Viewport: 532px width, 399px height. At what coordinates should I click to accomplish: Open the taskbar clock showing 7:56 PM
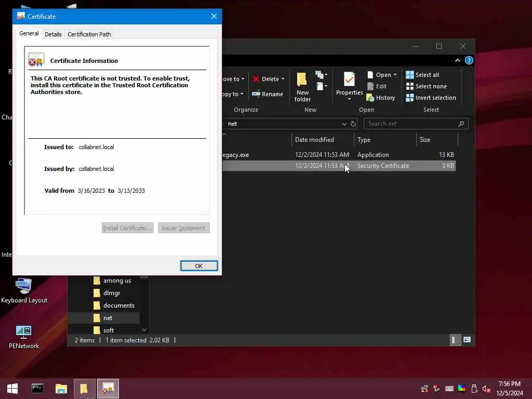click(x=510, y=389)
